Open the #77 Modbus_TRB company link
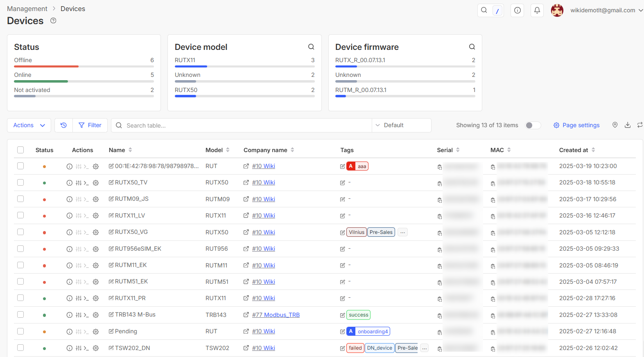The width and height of the screenshot is (644, 357). point(276,315)
